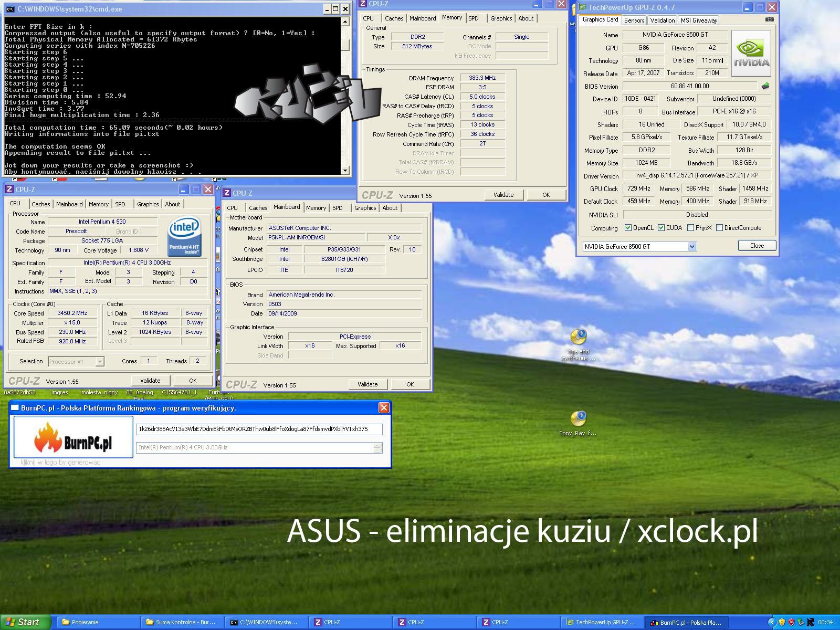840x630 pixels.
Task: Toggle the OpenCL checkbox
Action: (628, 228)
